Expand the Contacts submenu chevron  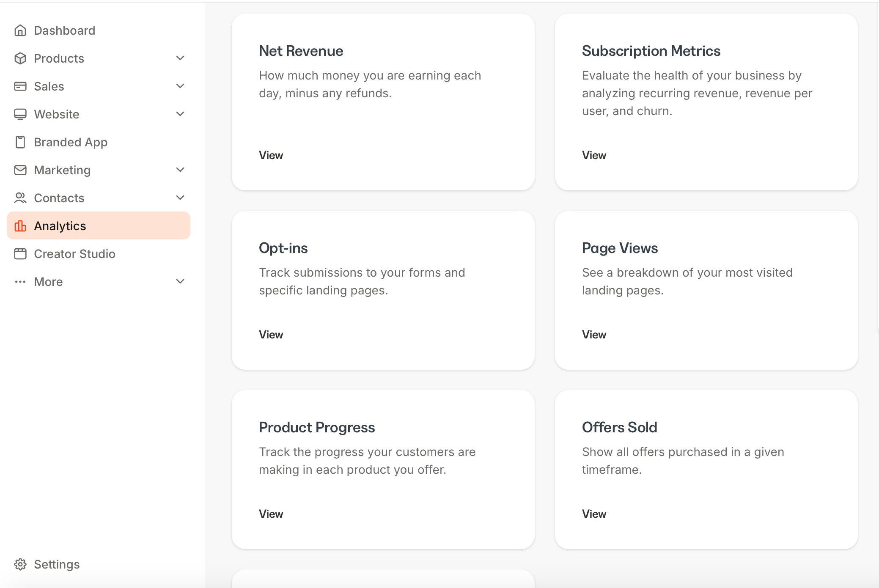[180, 198]
